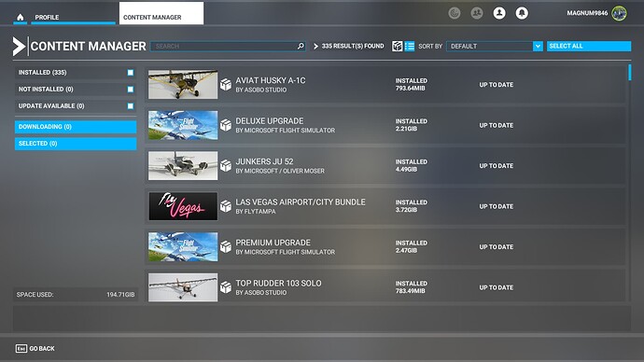
Task: Open the user profile icon
Action: click(x=499, y=13)
